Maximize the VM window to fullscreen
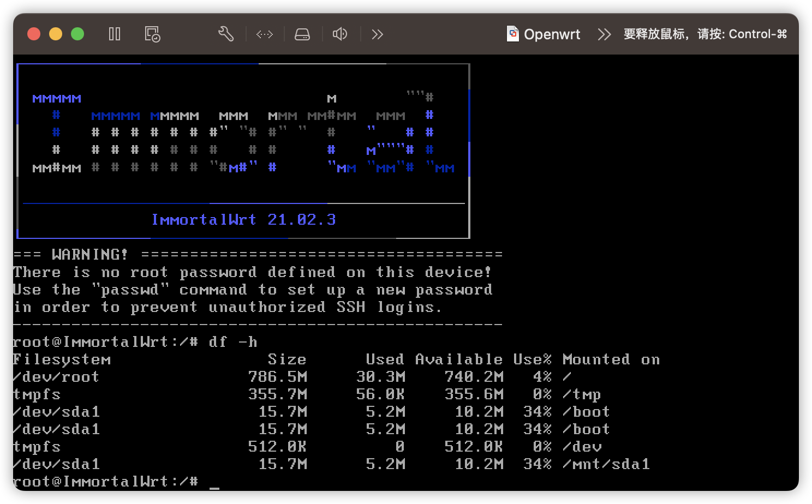Viewport: 812px width, 504px height. pyautogui.click(x=77, y=34)
